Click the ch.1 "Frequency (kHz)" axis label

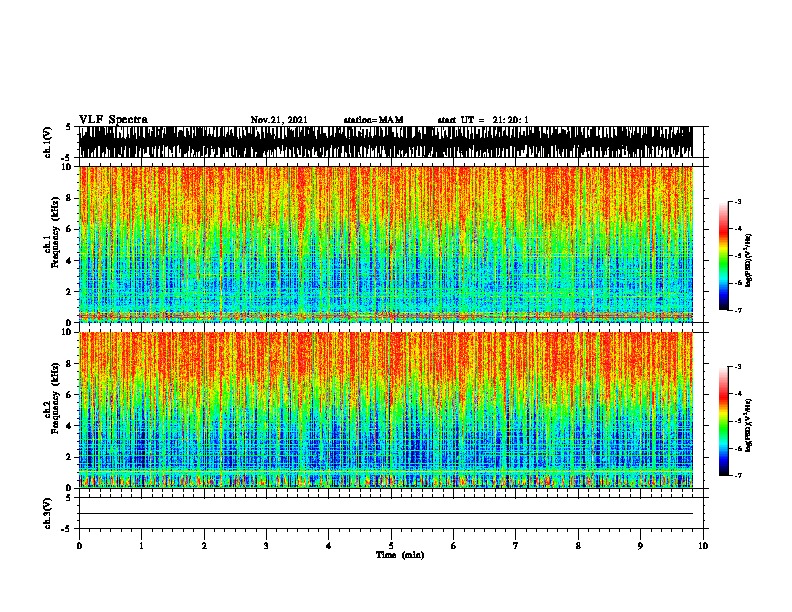56,232
